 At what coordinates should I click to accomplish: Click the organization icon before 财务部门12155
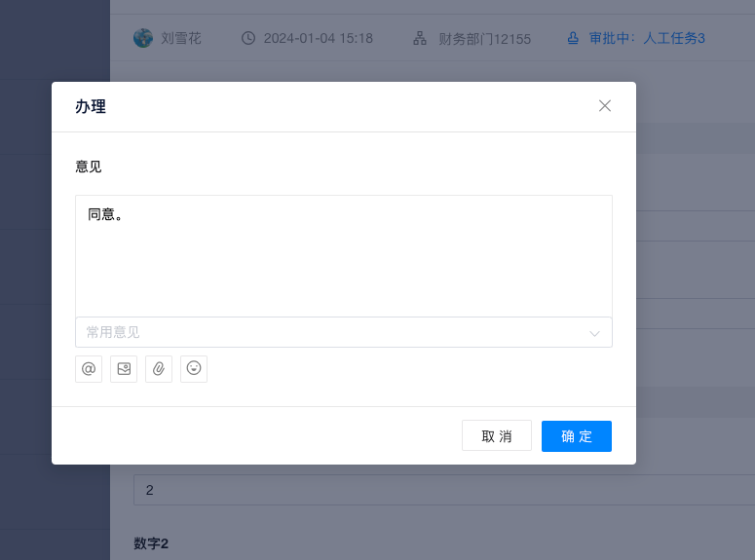pyautogui.click(x=420, y=39)
